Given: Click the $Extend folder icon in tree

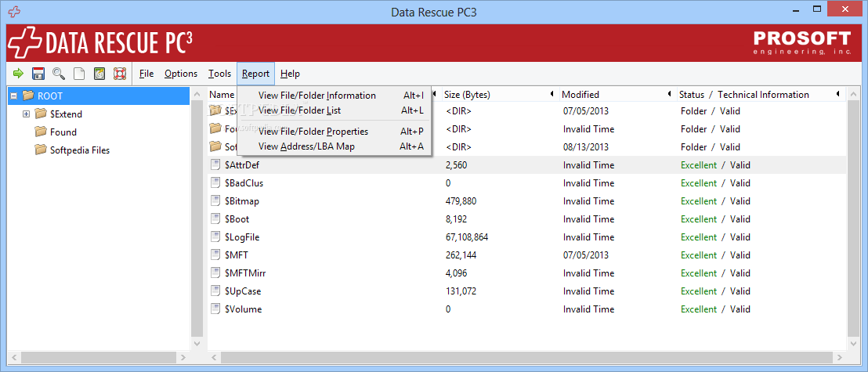Looking at the screenshot, I should 41,114.
